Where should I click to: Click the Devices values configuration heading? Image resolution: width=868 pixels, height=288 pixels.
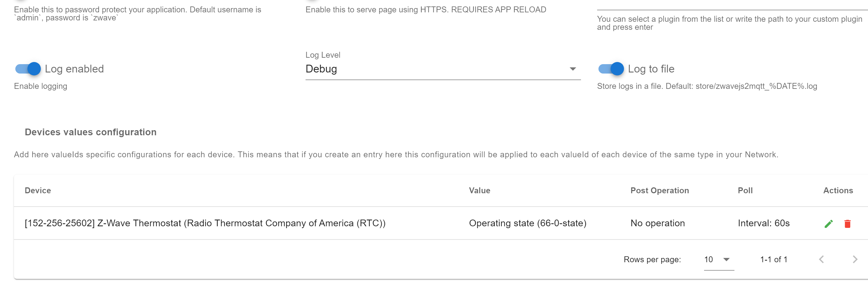91,132
